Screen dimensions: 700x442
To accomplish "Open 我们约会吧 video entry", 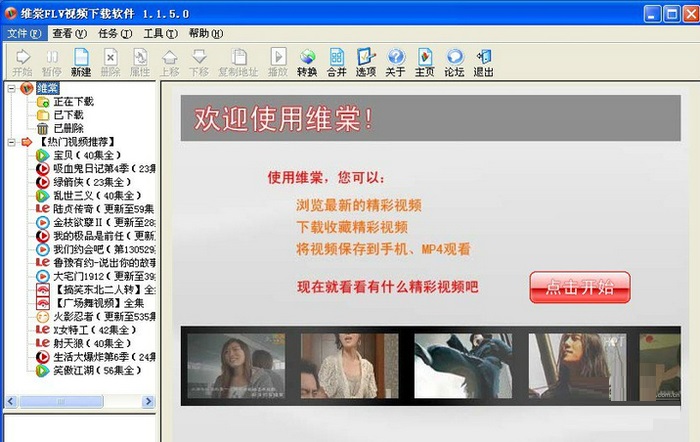I will 104,249.
